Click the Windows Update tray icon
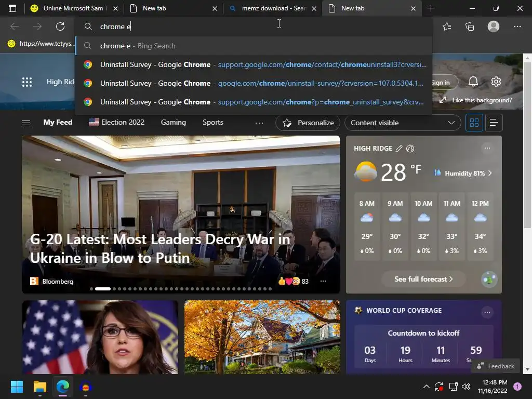This screenshot has width=532, height=399. 438,387
